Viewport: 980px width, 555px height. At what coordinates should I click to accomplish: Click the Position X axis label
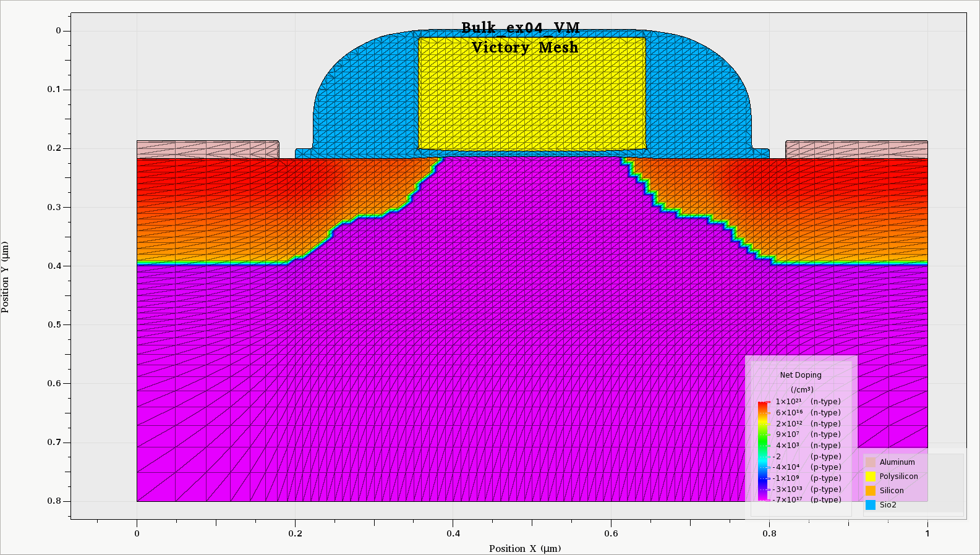point(525,548)
